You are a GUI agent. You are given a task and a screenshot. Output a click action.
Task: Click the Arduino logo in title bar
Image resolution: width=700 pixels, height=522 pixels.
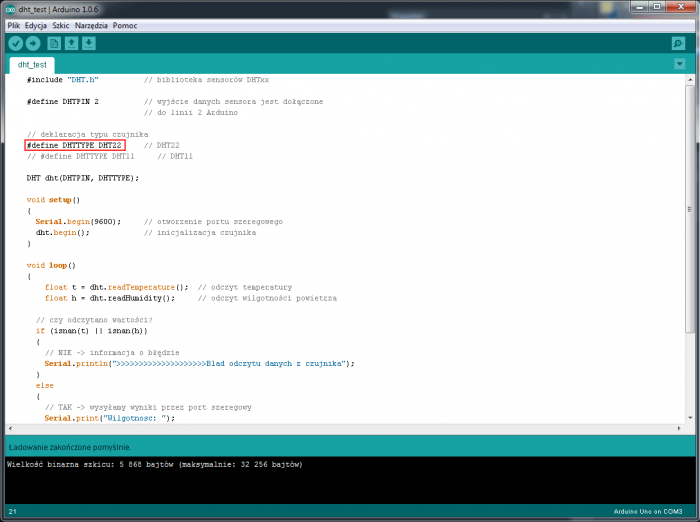point(10,9)
